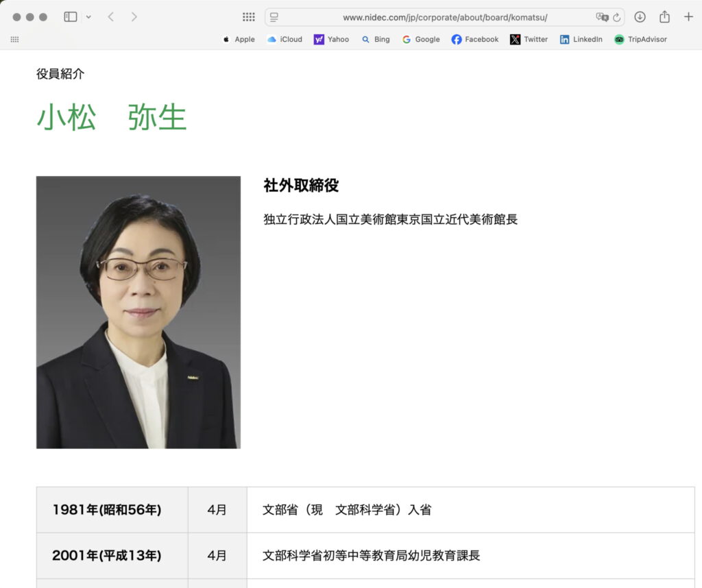Click the red close window button
Screen dimensions: 702x588
pyautogui.click(x=16, y=17)
